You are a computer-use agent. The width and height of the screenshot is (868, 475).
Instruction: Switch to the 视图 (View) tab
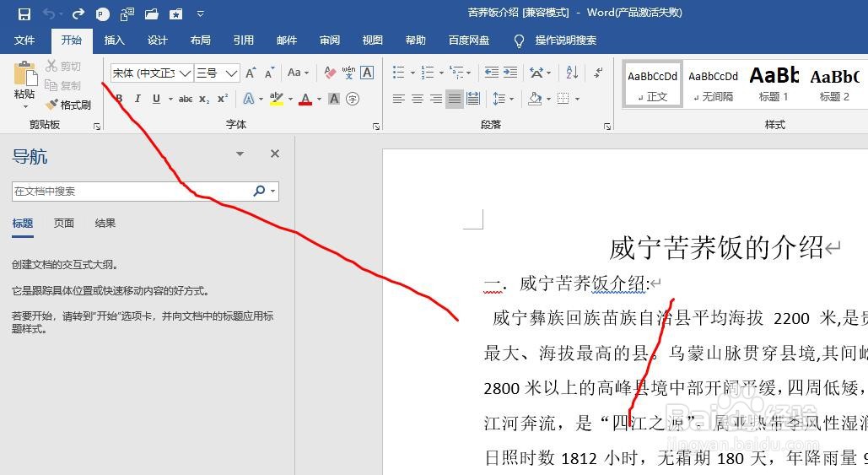(373, 40)
